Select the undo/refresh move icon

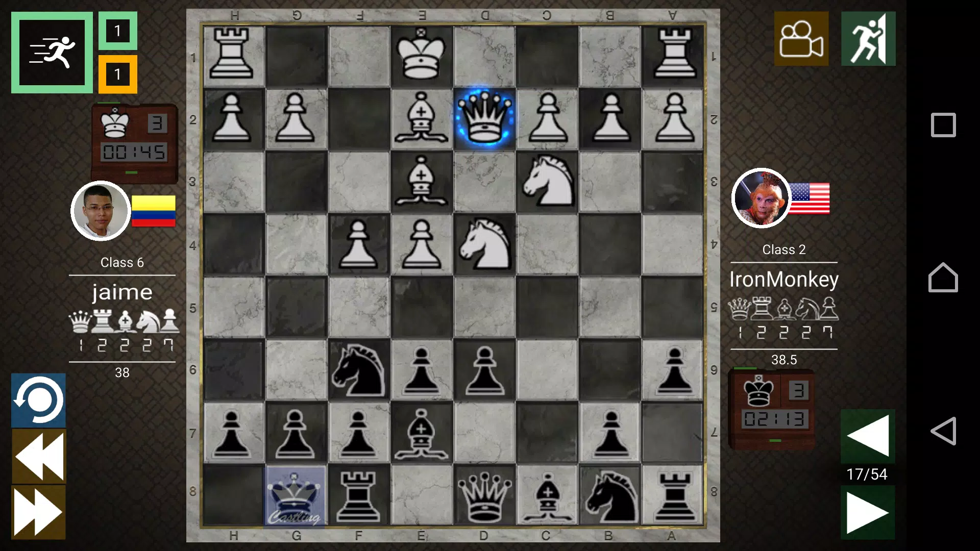click(38, 400)
